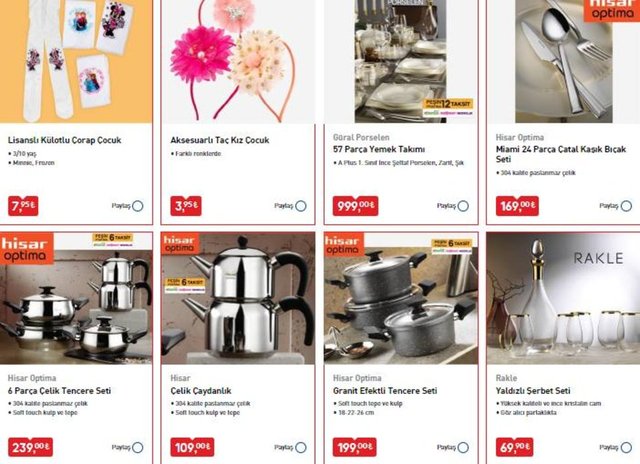Click the 6 taksit badge on Çelik Çaydanlık
This screenshot has height=464, width=640.
point(185,285)
